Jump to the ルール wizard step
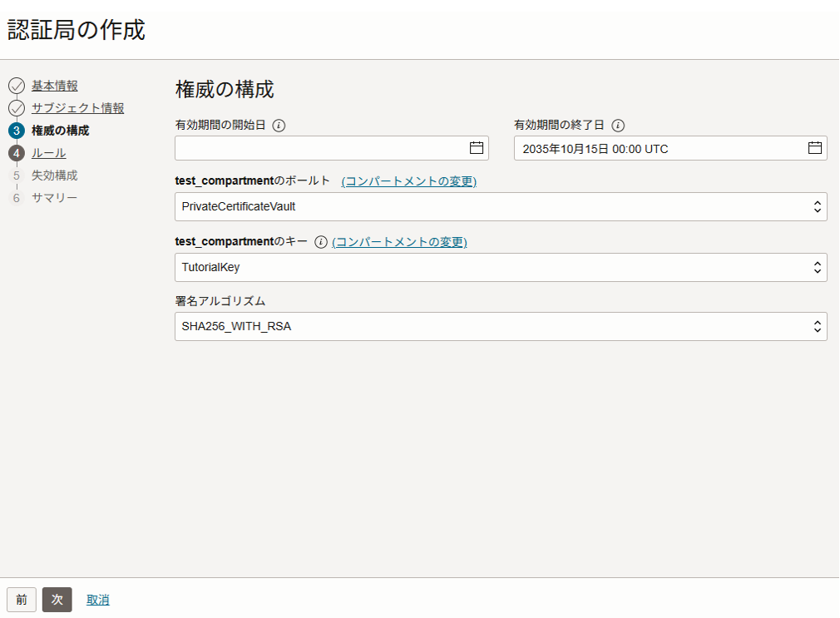This screenshot has width=840, height=618. point(48,153)
